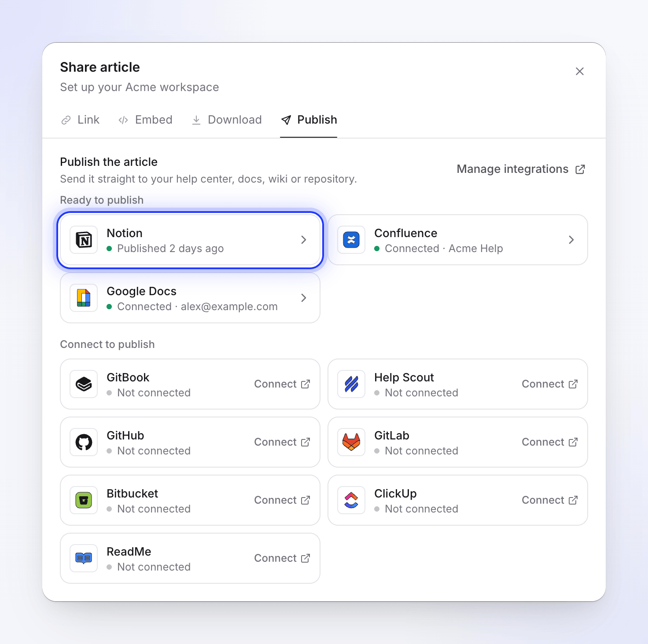Click the 'Connect to publish' section label
This screenshot has width=648, height=644.
[x=107, y=344]
